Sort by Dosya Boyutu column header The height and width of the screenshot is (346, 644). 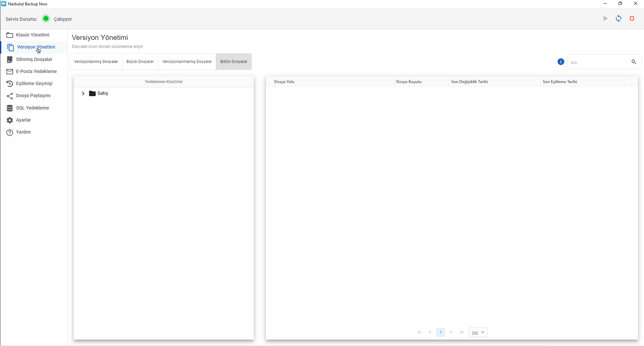point(409,82)
